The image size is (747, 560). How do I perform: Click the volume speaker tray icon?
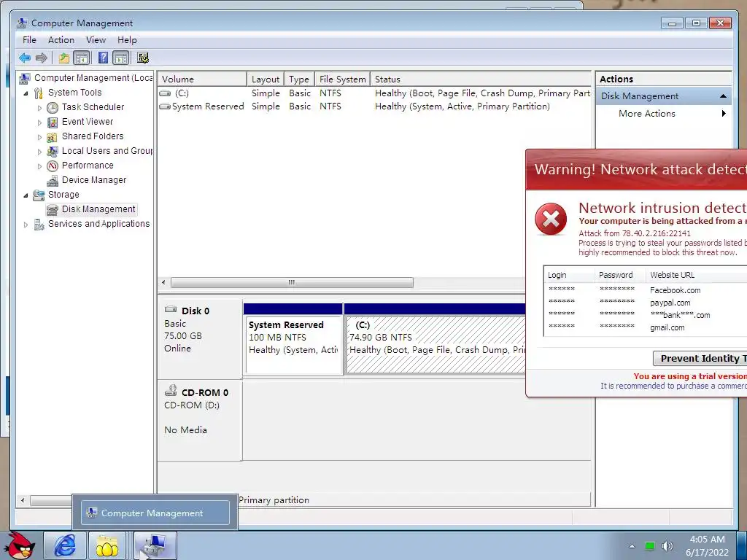[x=667, y=546]
